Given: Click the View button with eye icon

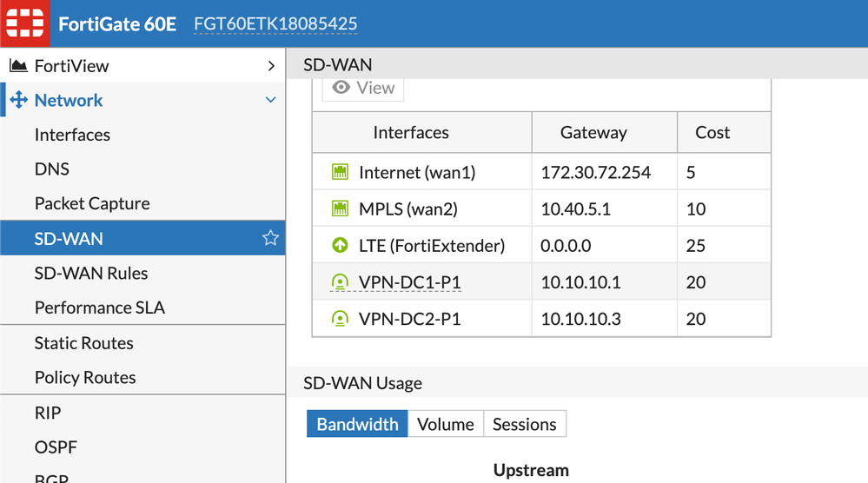Looking at the screenshot, I should point(363,88).
